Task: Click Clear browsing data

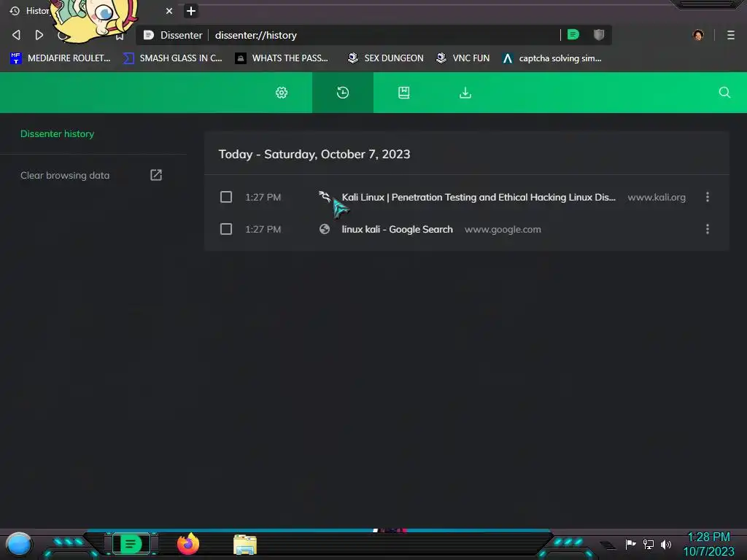Action: click(x=65, y=175)
